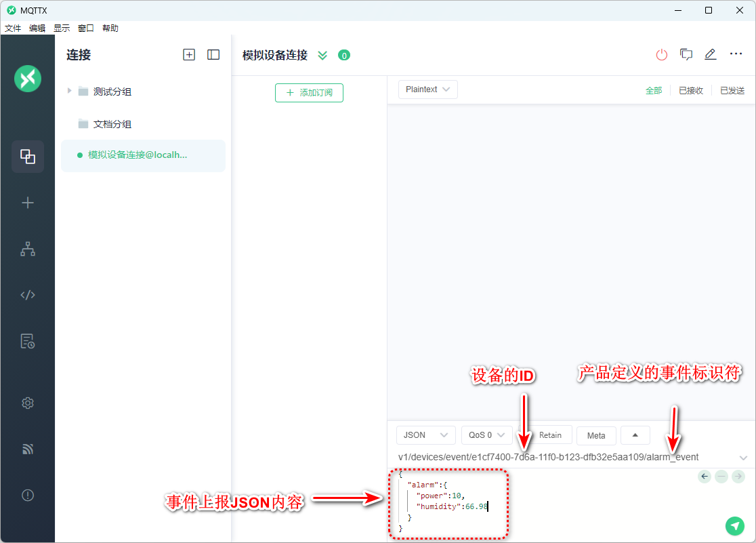Screen dimensions: 756x543
Task: Open the settings gear in sidebar
Action: [28, 403]
